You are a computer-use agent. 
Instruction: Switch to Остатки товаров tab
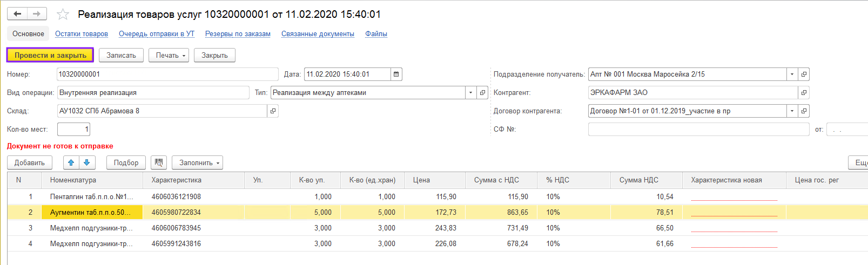tap(82, 33)
